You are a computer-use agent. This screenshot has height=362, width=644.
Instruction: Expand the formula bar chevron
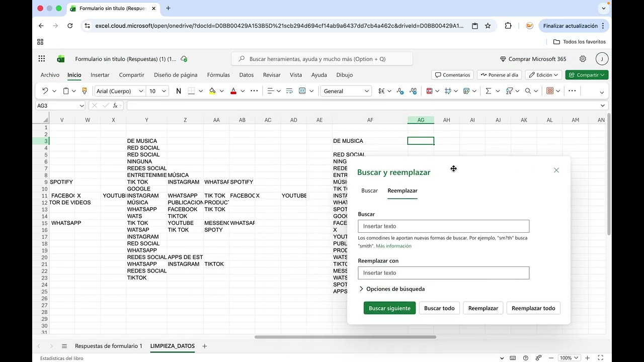click(x=603, y=106)
